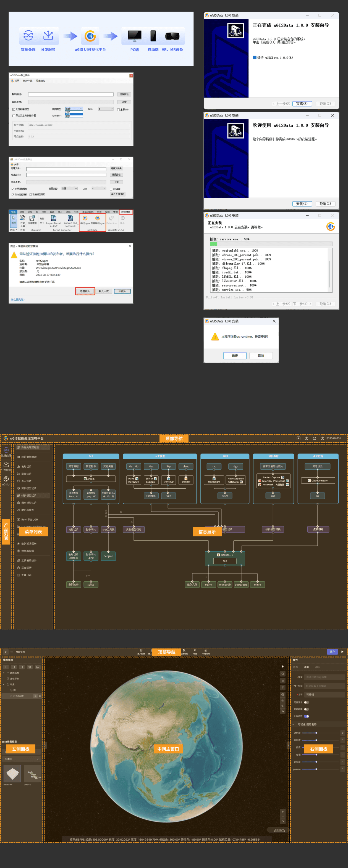Open the 分类01 dropdown

22,759
